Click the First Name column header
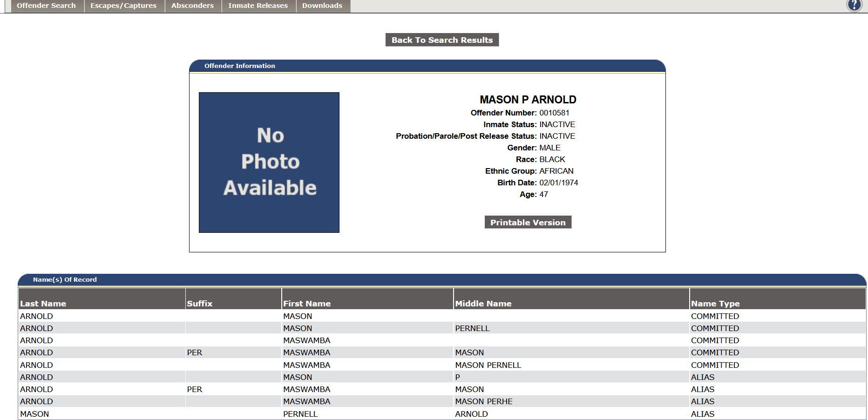This screenshot has width=868, height=420. 307,304
